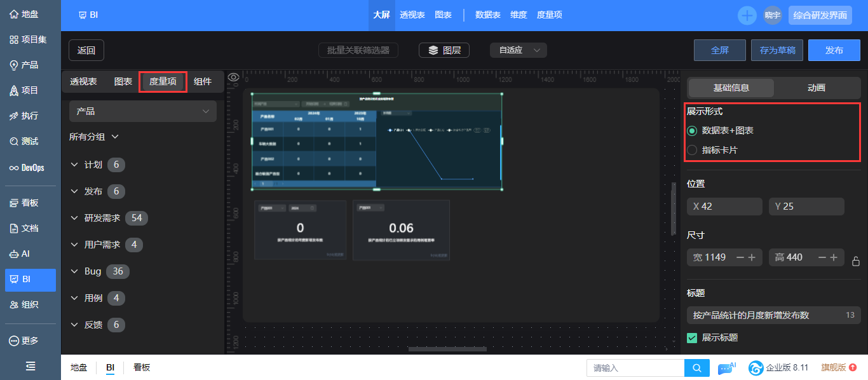Click the 返回 button
This screenshot has width=868, height=380.
click(86, 50)
